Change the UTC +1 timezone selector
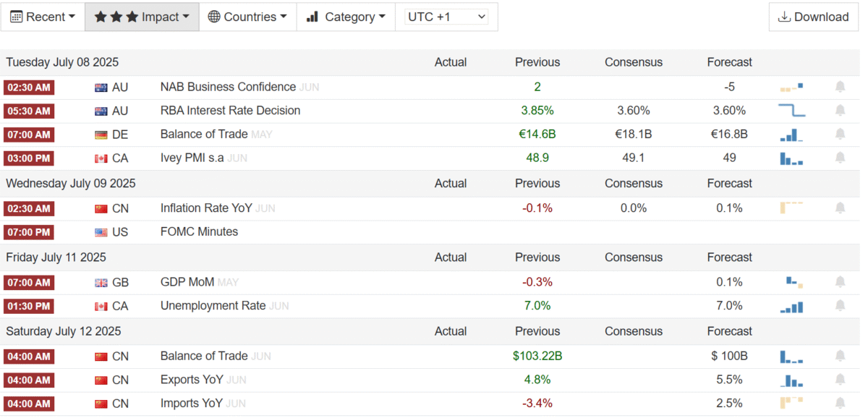Image resolution: width=868 pixels, height=418 pixels. coord(446,17)
